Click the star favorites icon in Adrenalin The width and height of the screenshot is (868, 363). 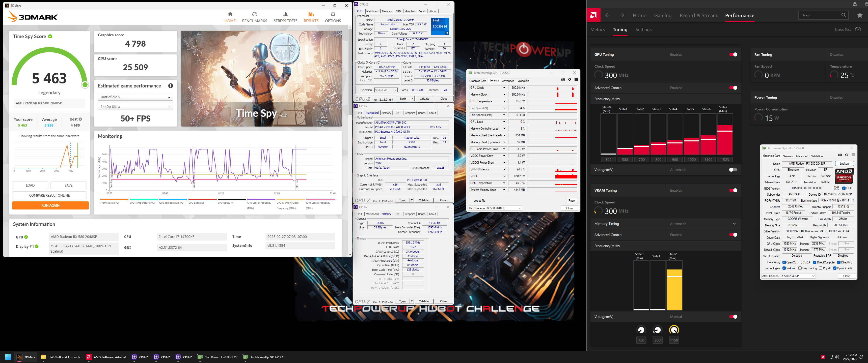(860, 15)
